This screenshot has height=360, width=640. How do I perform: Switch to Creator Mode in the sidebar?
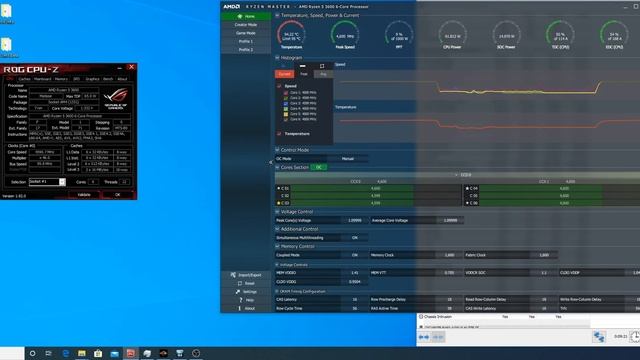point(246,25)
